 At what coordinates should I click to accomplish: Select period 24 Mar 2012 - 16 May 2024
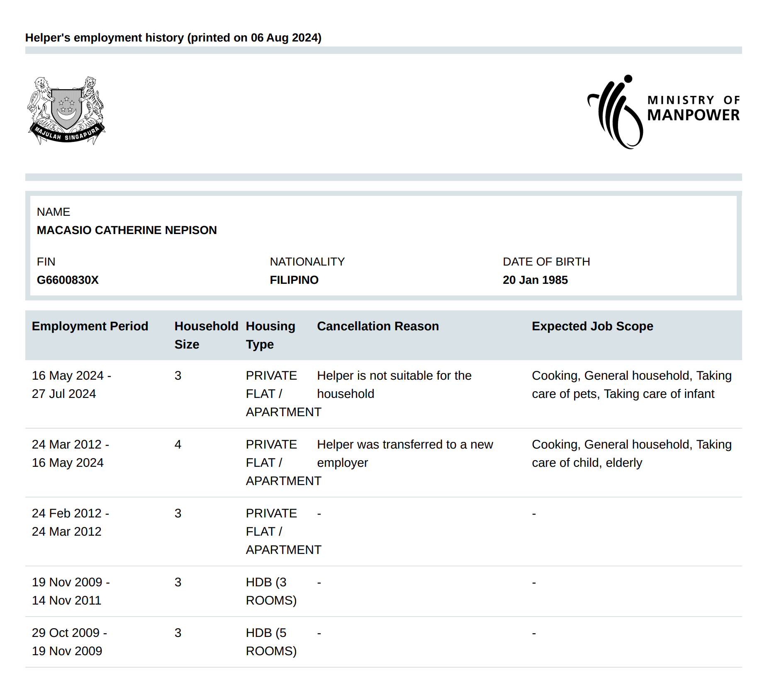coord(71,454)
